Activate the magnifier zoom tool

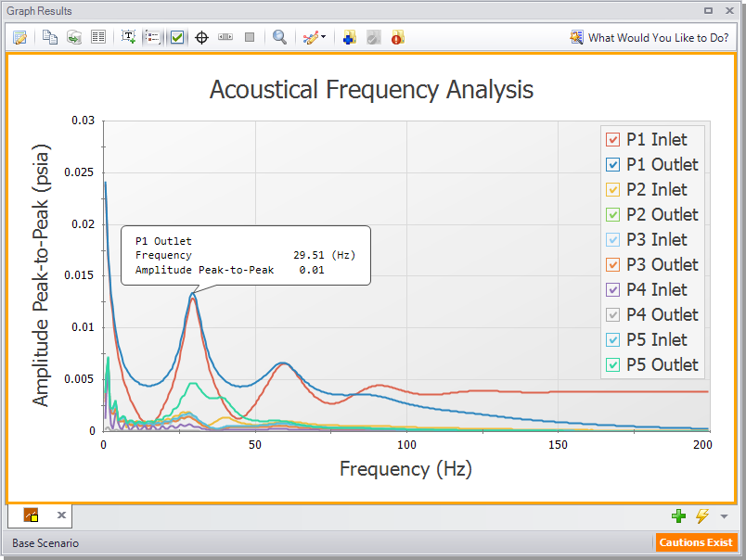(279, 37)
